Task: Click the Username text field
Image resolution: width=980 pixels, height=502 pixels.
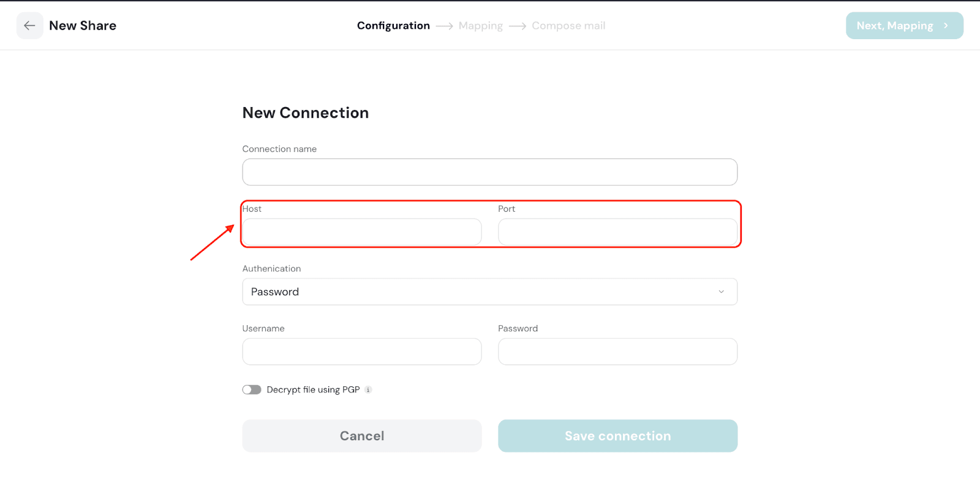Action: click(x=361, y=352)
